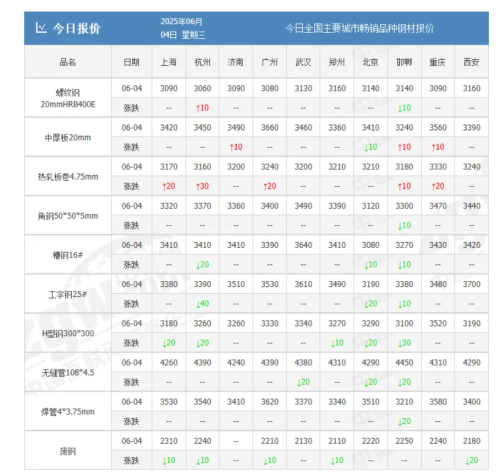Image resolution: width=500 pixels, height=473 pixels.
Task: Select the 广州 column header
Action: tap(269, 62)
